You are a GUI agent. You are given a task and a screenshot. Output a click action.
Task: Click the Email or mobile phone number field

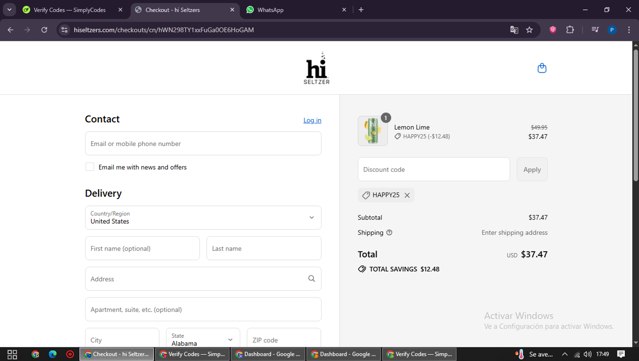(203, 143)
